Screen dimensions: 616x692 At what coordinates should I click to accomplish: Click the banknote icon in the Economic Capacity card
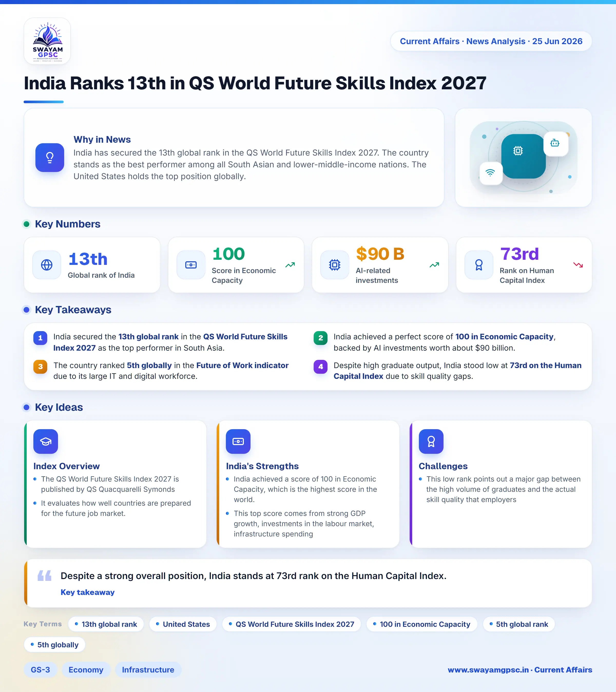click(x=191, y=265)
